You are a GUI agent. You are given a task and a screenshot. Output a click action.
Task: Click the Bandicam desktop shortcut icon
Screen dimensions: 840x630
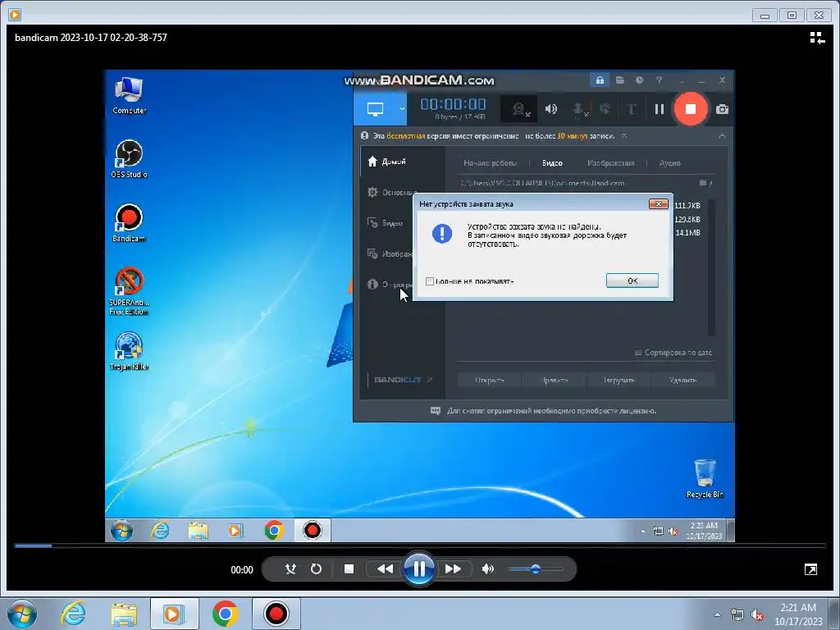click(x=129, y=223)
